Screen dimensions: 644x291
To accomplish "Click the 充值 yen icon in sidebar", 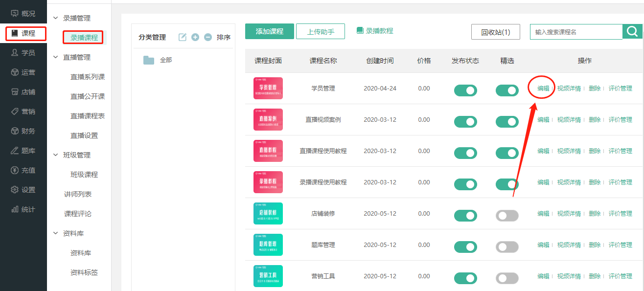I will tap(15, 170).
